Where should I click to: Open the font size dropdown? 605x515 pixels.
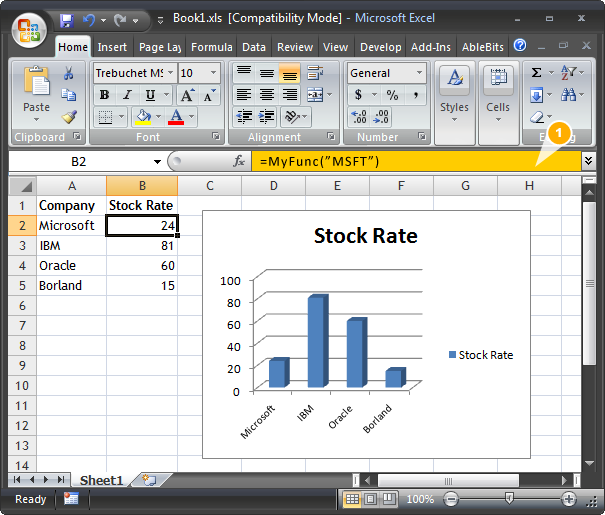[213, 73]
